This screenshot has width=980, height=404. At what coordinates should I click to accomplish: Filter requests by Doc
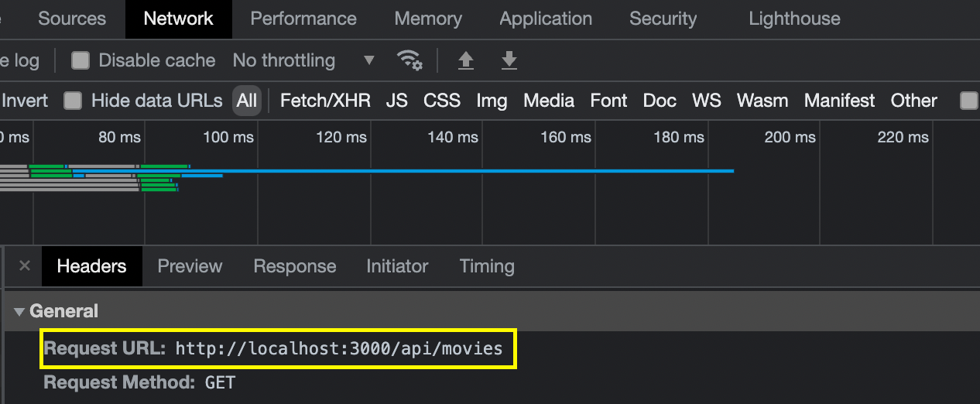[660, 101]
